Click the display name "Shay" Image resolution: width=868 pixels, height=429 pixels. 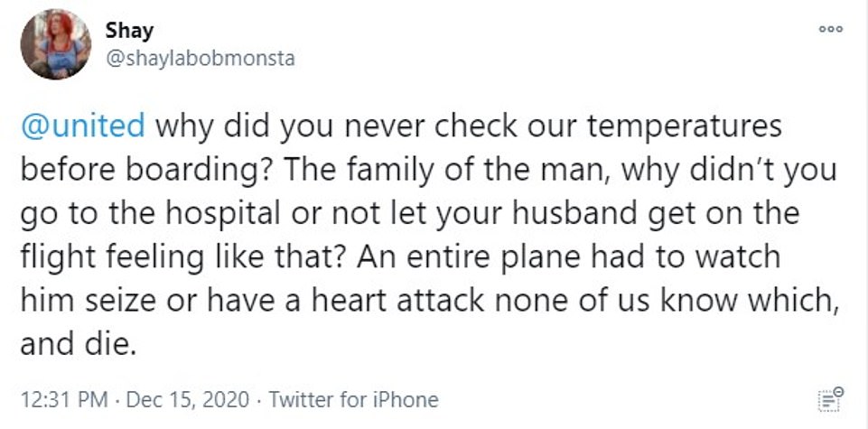(129, 30)
